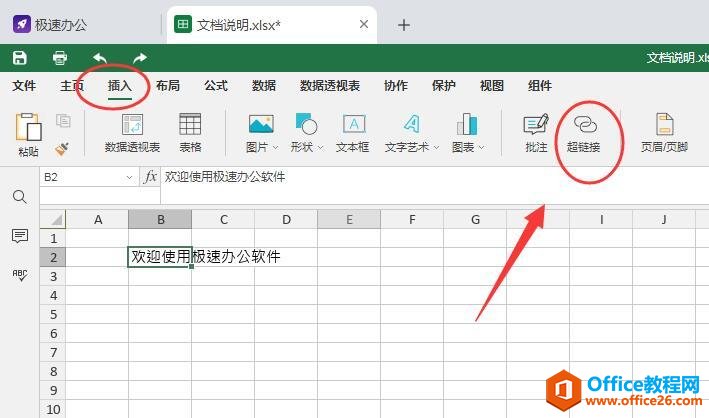The width and height of the screenshot is (709, 418).
Task: Select column J header
Action: [x=664, y=219]
